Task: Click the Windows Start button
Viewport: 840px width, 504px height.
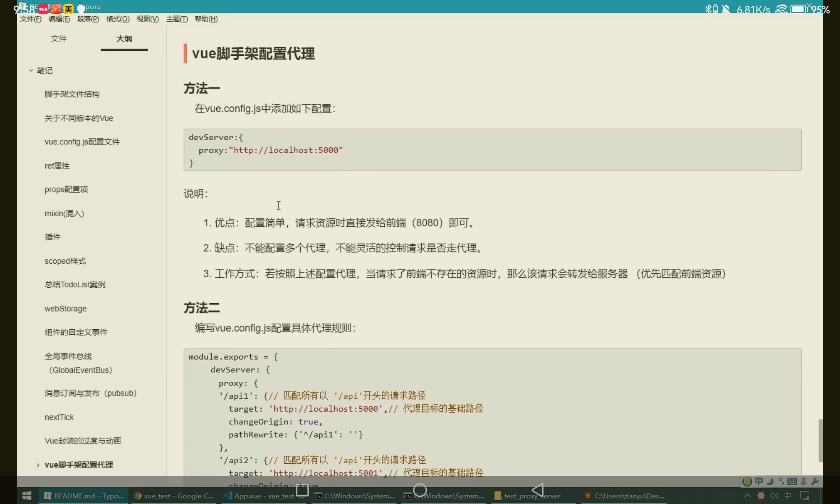Action: click(x=27, y=496)
